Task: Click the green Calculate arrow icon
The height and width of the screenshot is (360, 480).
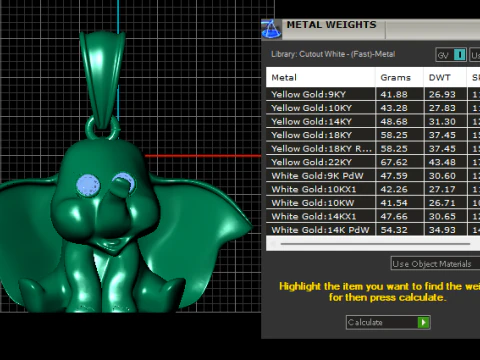Action: [423, 322]
